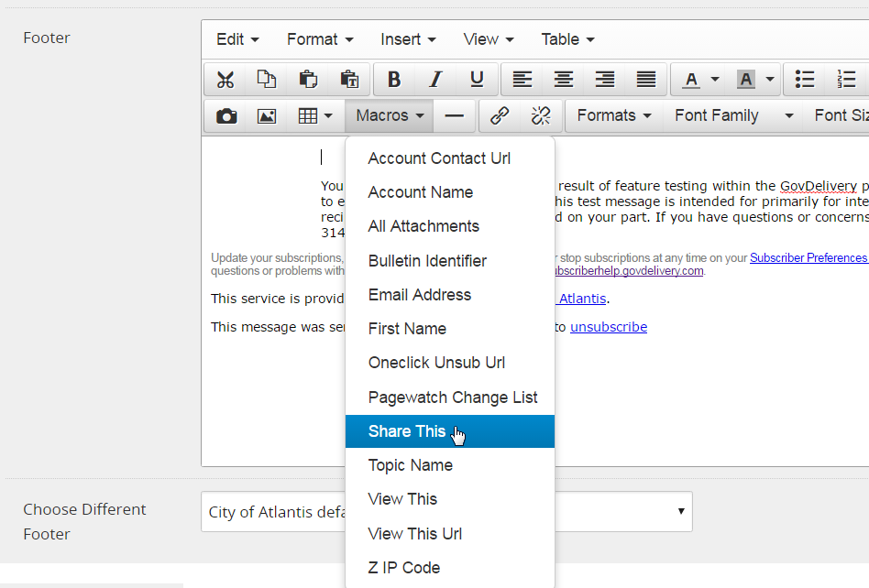Select Share This from Macros menu
869x588 pixels.
[x=407, y=431]
